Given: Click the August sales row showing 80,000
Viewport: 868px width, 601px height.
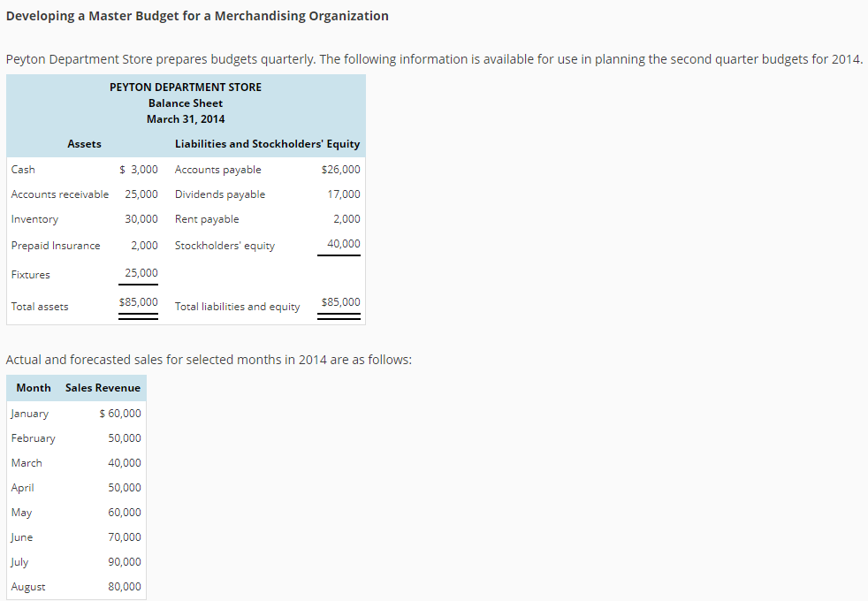Looking at the screenshot, I should coord(126,586).
